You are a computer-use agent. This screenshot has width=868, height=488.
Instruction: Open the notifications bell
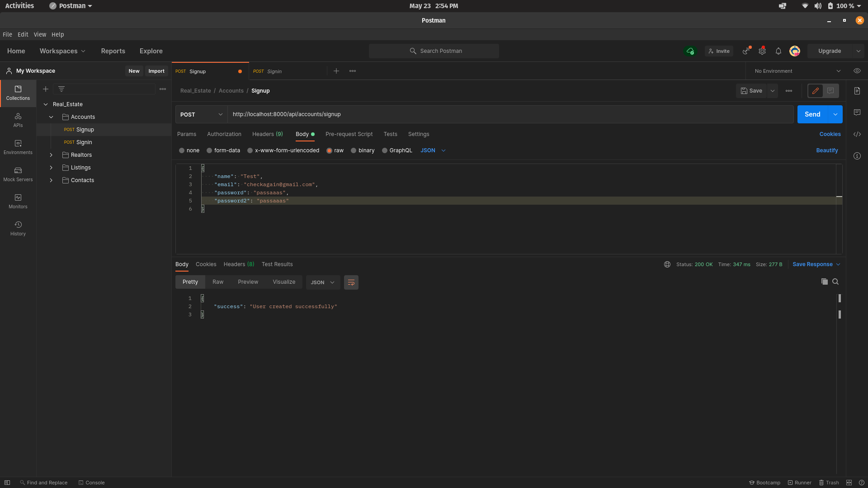(x=778, y=51)
